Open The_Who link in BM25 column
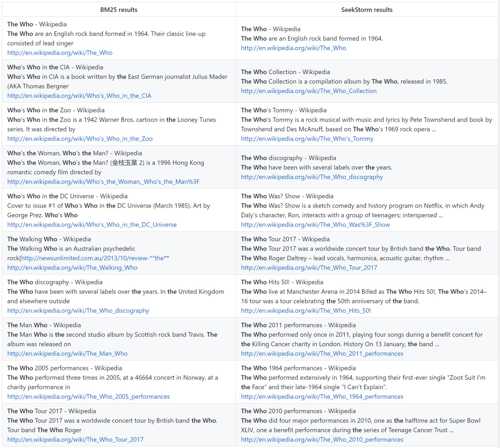 (x=60, y=53)
